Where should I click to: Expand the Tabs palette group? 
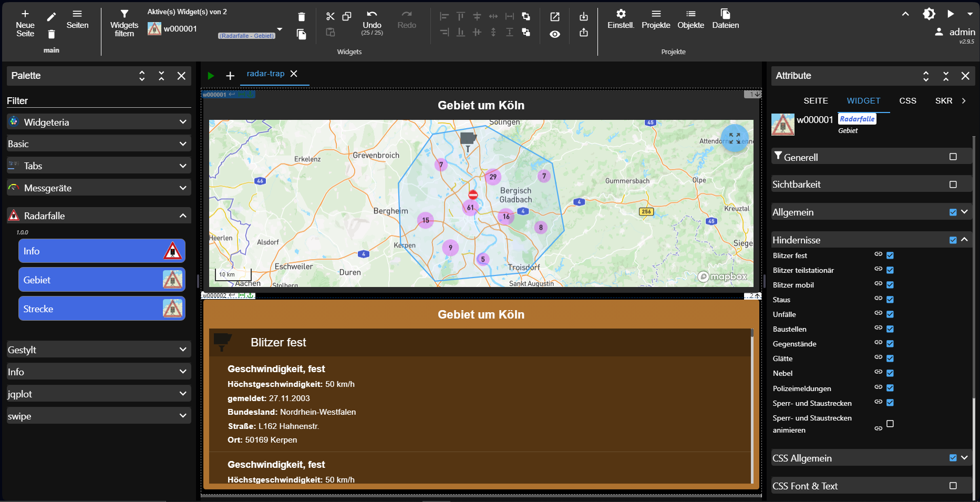[99, 166]
